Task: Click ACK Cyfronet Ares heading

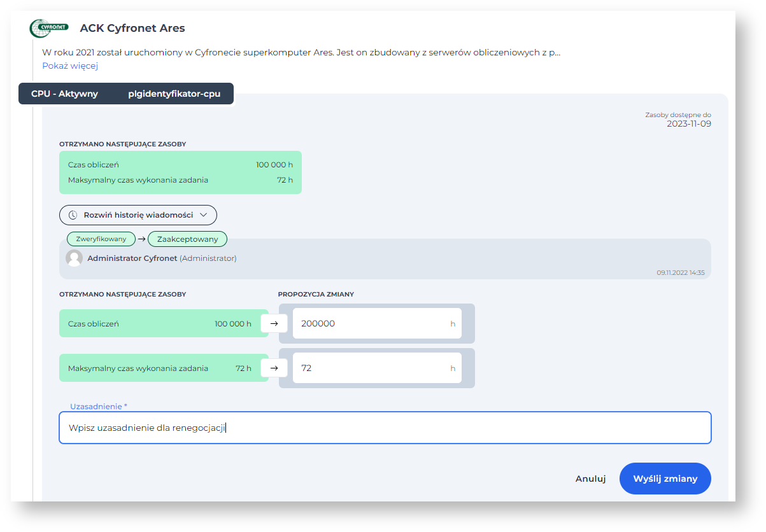Action: (132, 29)
